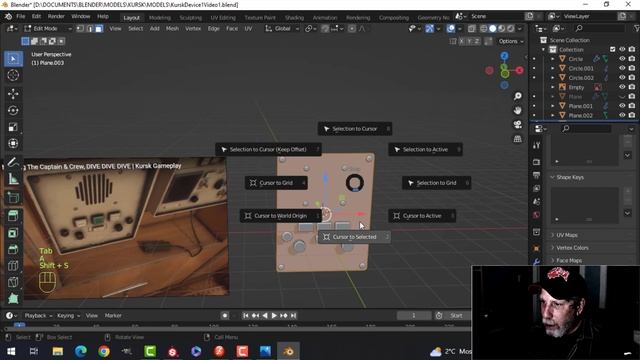Select the Poly Build tool

tap(13, 298)
